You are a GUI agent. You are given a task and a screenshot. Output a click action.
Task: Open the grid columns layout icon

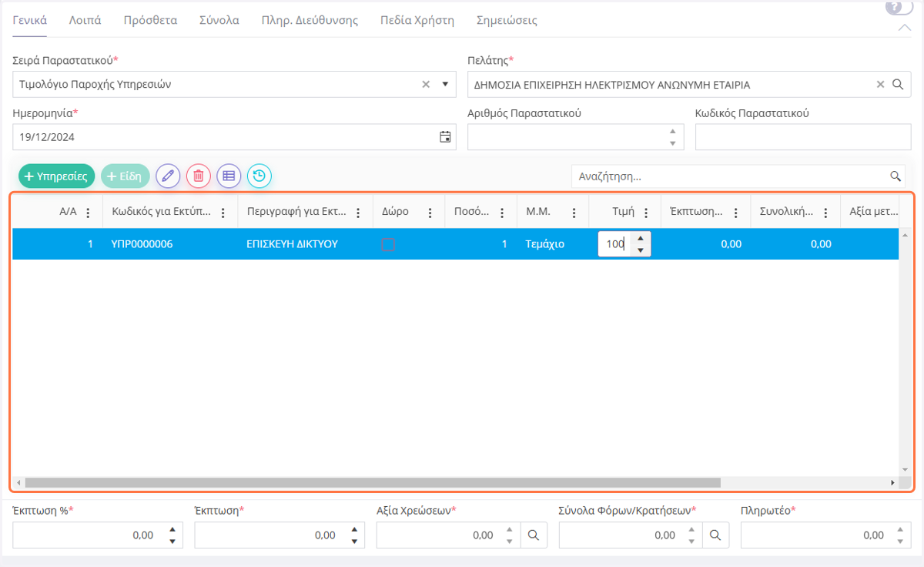pos(229,176)
